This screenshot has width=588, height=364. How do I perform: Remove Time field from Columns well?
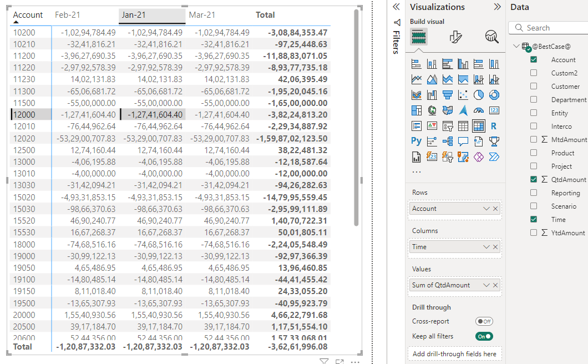pos(495,247)
